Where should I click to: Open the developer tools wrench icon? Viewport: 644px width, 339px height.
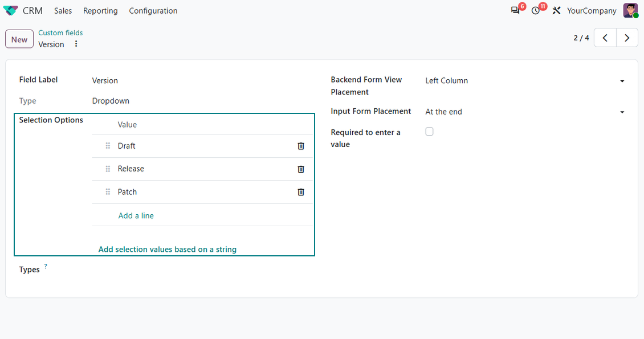pyautogui.click(x=556, y=11)
